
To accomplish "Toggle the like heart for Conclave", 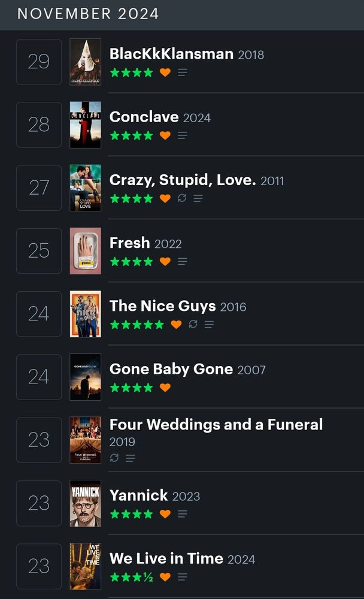I will 165,135.
